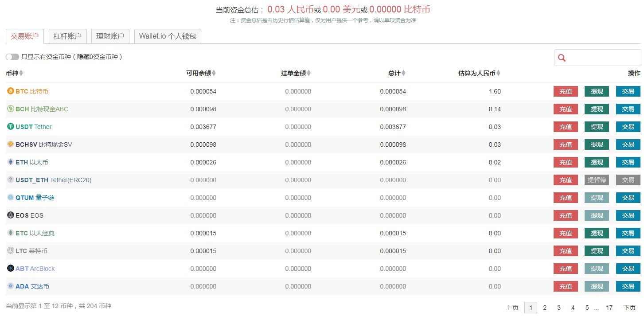Open the ADA 艾达币 coin link

point(32,286)
